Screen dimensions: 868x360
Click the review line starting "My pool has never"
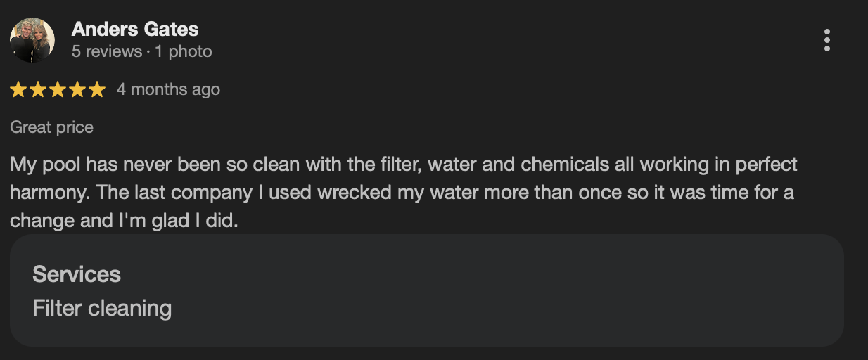404,165
